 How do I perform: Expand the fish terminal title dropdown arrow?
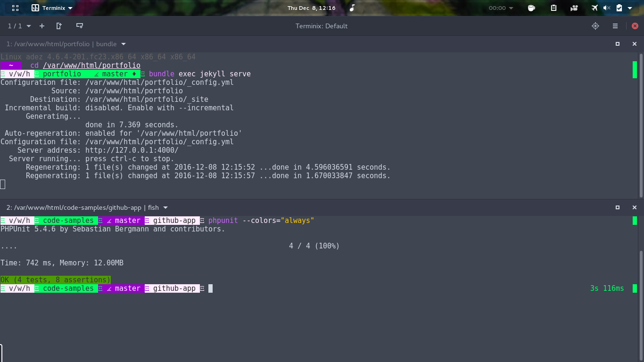[x=165, y=207]
